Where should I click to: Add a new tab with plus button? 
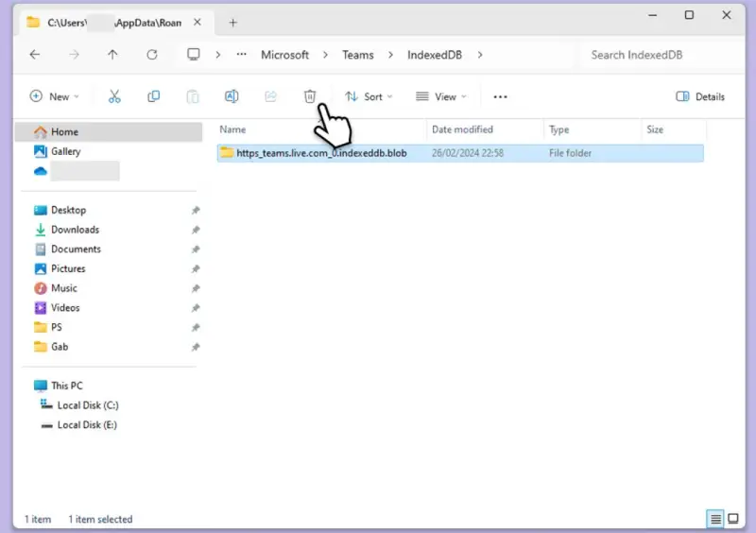pyautogui.click(x=232, y=23)
